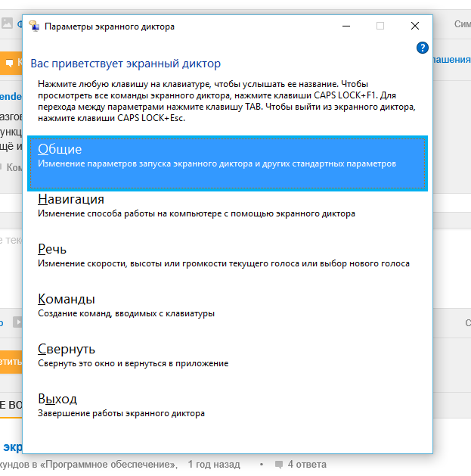Click the orange speech-bubble button in background page
The image size is (471, 476).
[11, 63]
